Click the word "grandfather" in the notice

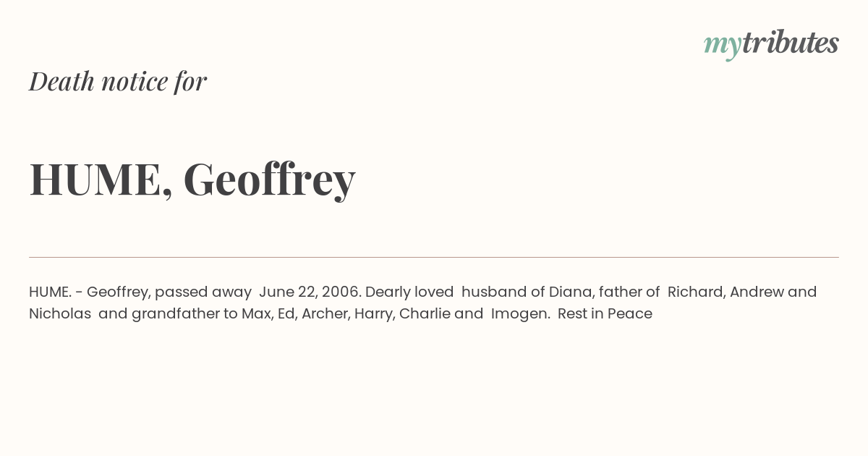tap(169, 314)
